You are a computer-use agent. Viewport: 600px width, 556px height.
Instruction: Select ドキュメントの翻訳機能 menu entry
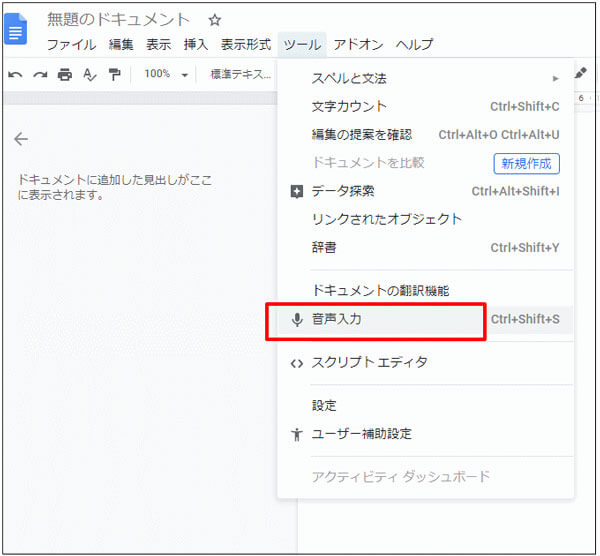point(426,291)
